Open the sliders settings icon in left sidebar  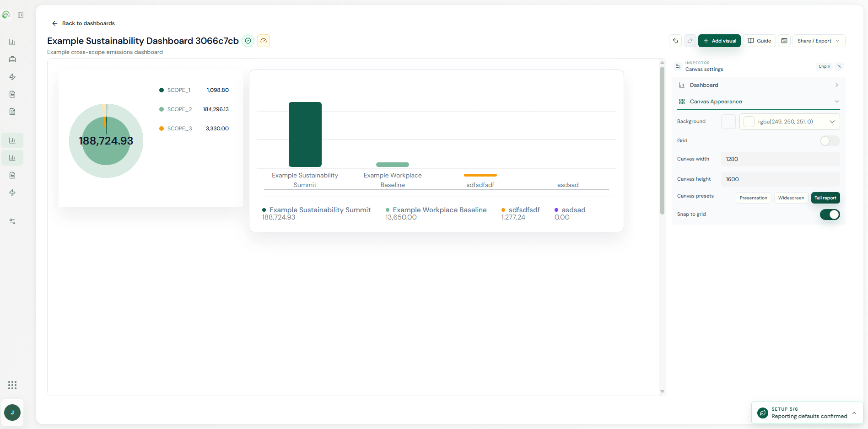click(x=12, y=221)
